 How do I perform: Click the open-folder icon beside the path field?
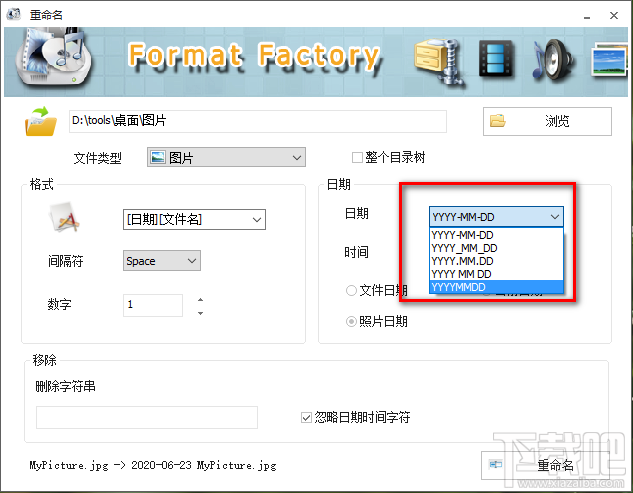[40, 121]
